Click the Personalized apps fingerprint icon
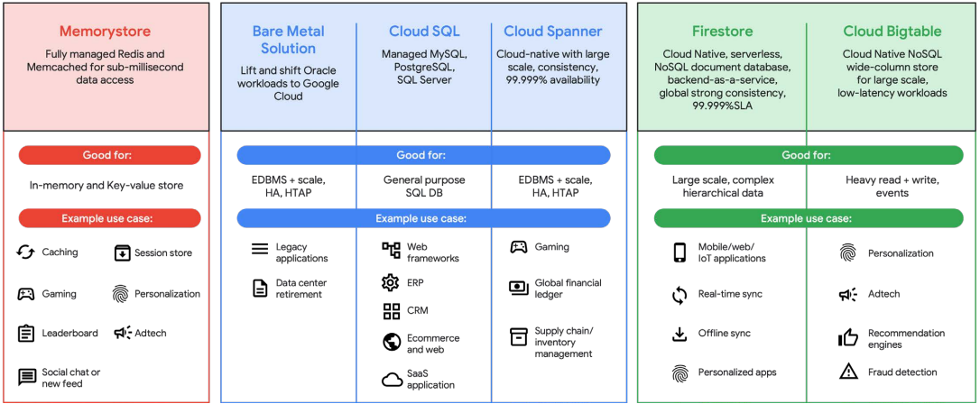The width and height of the screenshot is (980, 404). point(680,372)
